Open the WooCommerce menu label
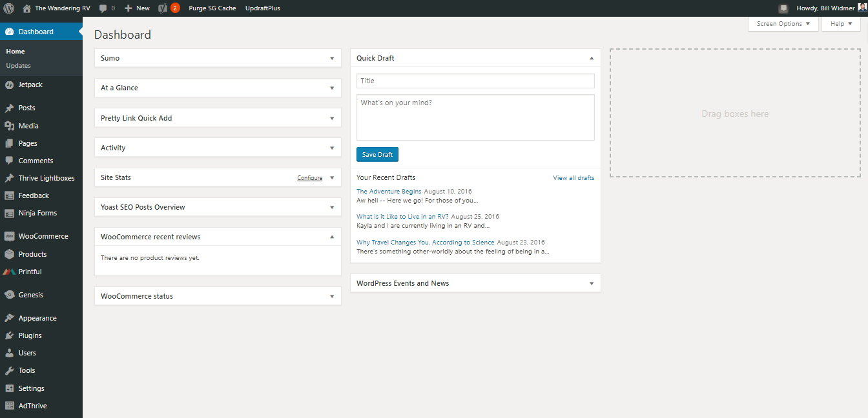This screenshot has height=418, width=868. click(43, 236)
